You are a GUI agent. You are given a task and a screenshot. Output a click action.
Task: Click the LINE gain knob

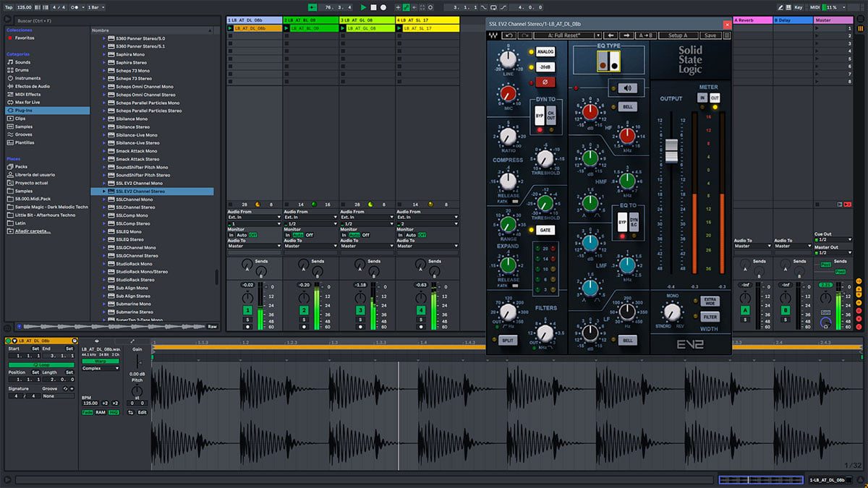coord(509,59)
